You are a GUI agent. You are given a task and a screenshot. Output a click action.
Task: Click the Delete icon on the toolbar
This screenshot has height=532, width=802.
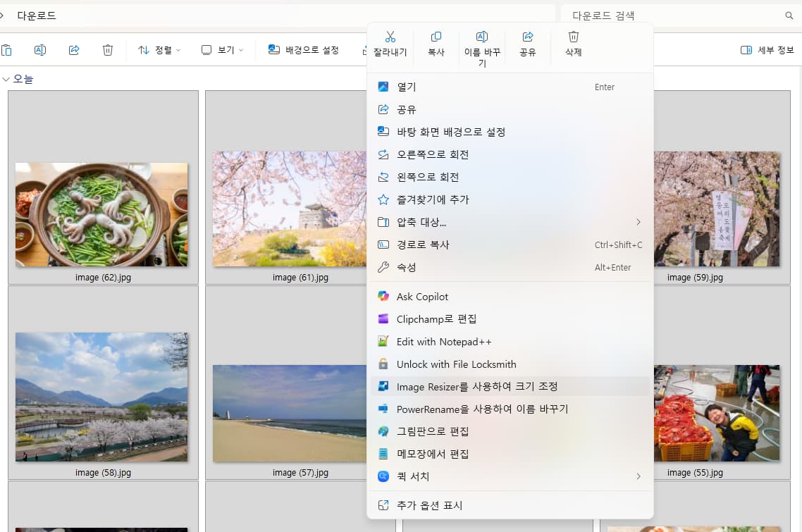pyautogui.click(x=107, y=50)
